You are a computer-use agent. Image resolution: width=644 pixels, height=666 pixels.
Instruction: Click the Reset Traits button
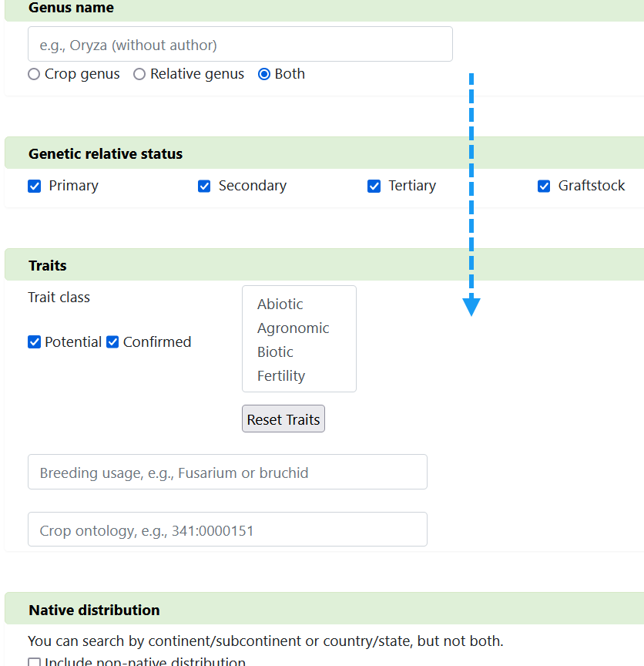click(283, 419)
